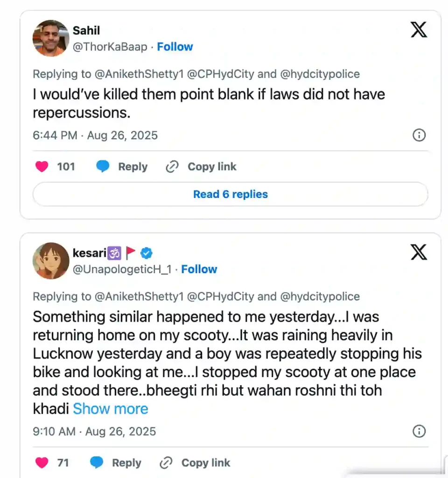Click the link icon on Sahil's tweet
This screenshot has height=478, width=448.
point(172,167)
